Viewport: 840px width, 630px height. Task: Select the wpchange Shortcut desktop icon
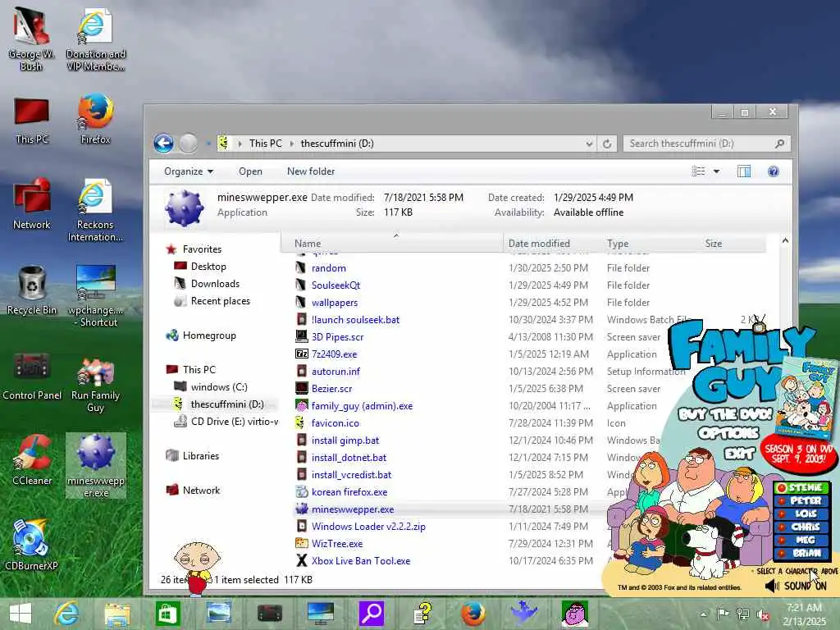(x=95, y=295)
